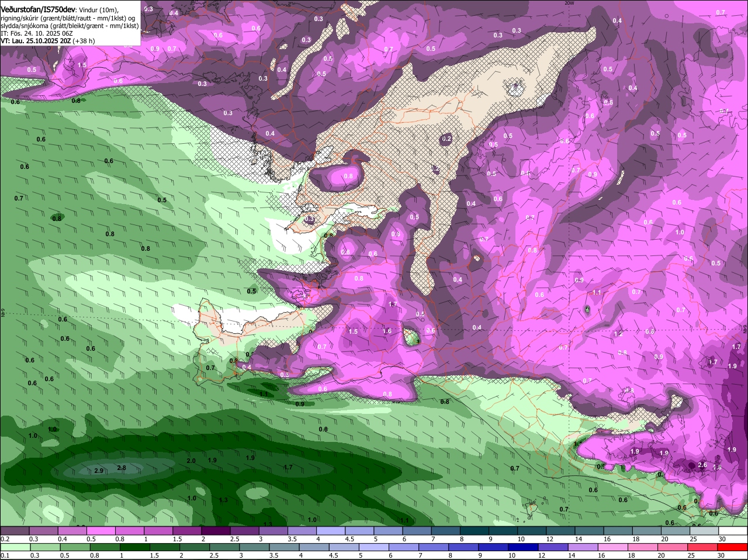This screenshot has height=560, width=748.
Task: Pick the upper legend swatch labelled 2
Action: (x=216, y=531)
